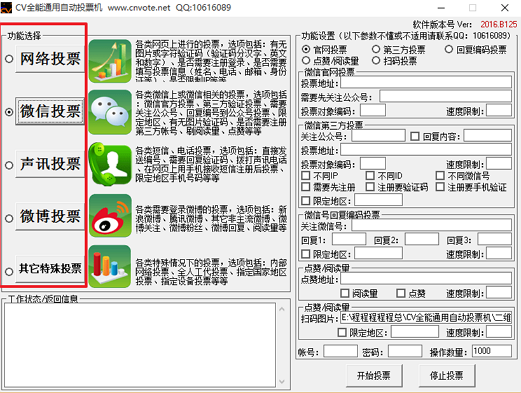Click 投票对象编码 field in 微信官网投票

pos(373,110)
